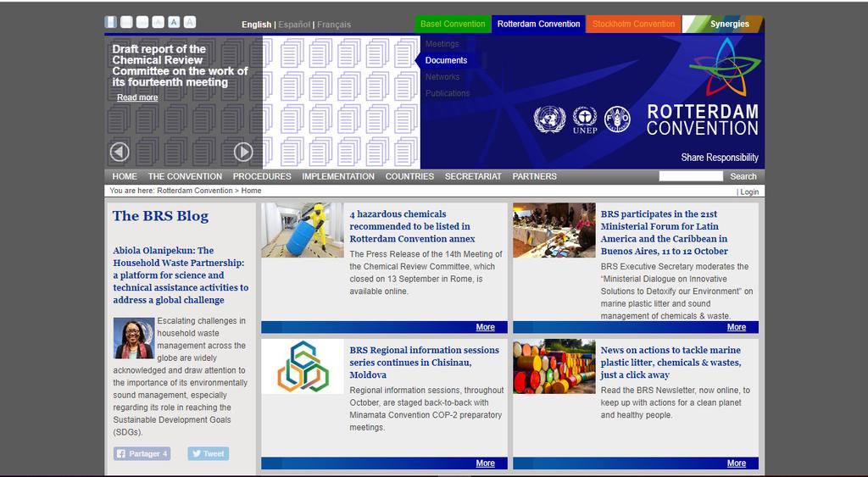
Task: Open the Rotterdam Convention tab
Action: point(538,24)
